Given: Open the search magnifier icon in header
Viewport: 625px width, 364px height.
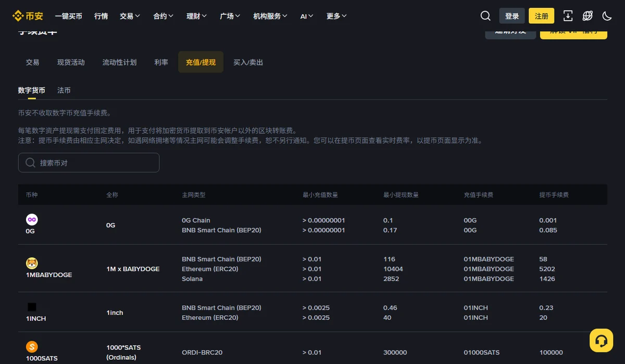Looking at the screenshot, I should point(485,16).
